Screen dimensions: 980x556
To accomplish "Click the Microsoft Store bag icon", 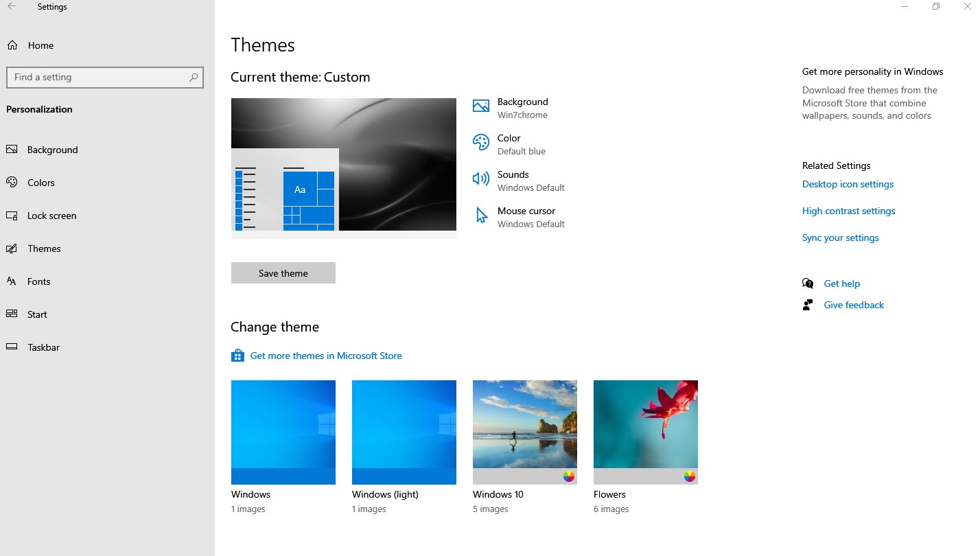I will (237, 356).
